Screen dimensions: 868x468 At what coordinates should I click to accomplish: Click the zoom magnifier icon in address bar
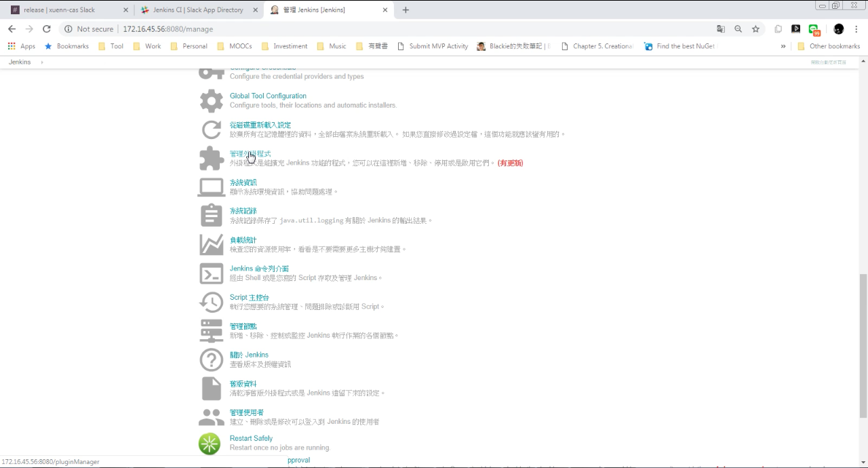(x=738, y=29)
